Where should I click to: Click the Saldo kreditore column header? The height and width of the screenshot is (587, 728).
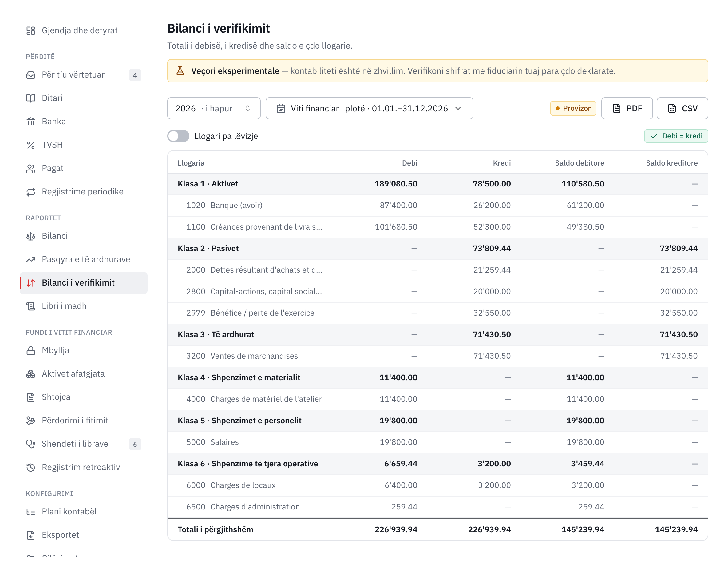point(671,163)
